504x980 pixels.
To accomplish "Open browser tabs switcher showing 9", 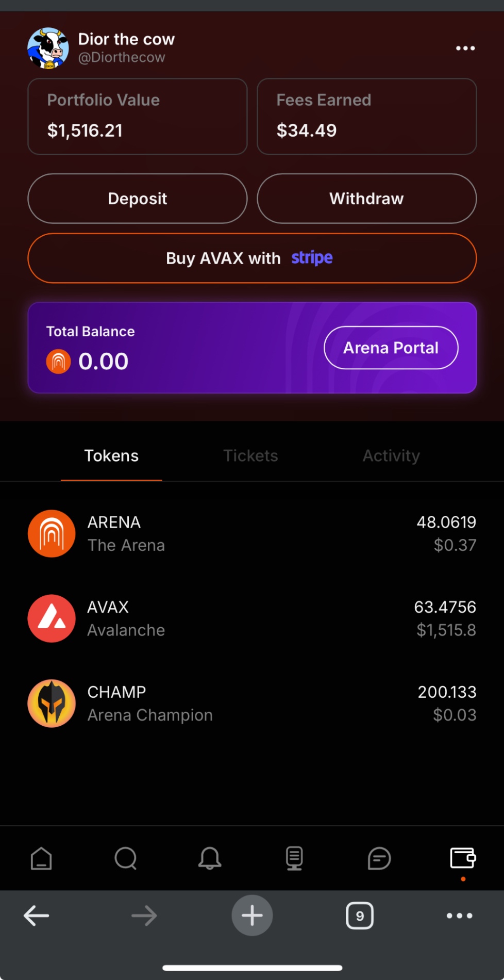I will point(359,916).
